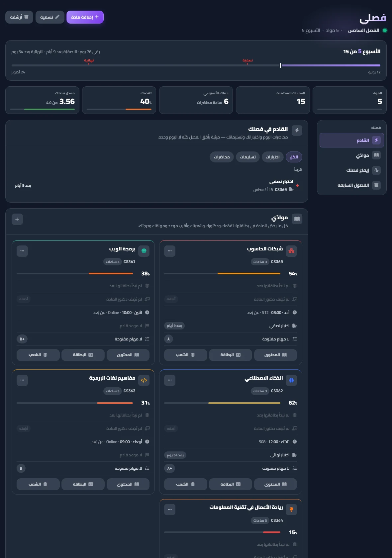The height and width of the screenshot is (558, 392).
Task: Click the lightning icon of sidebar القادم item
Action: 376,140
